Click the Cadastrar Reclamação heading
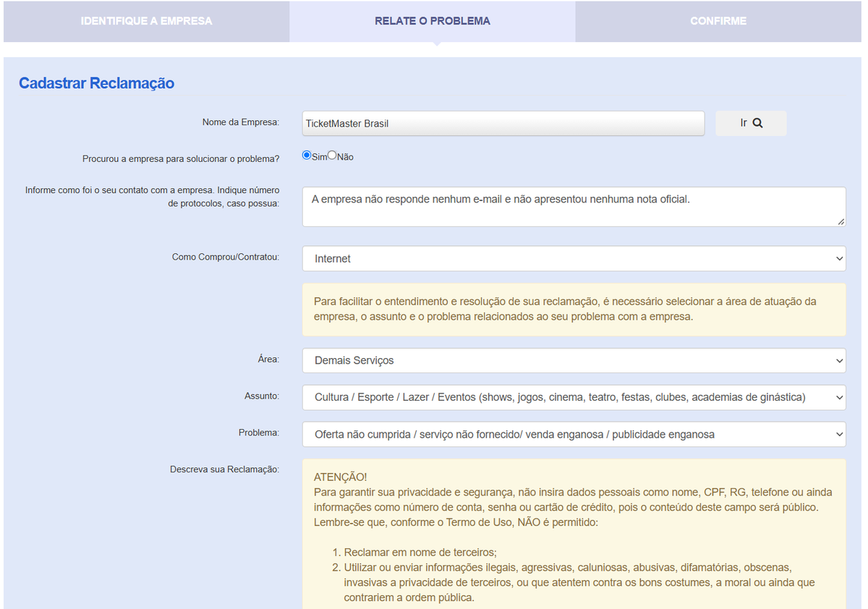Screen dimensions: 868x609 pyautogui.click(x=97, y=83)
